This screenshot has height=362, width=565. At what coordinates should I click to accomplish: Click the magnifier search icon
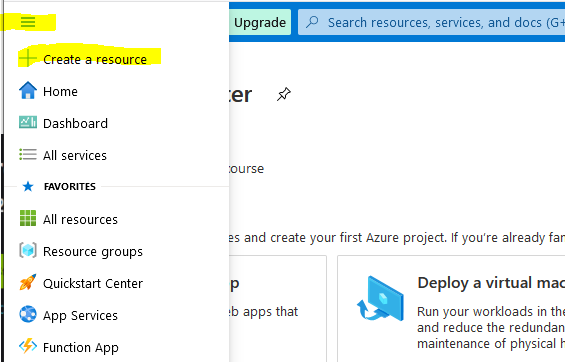(312, 22)
